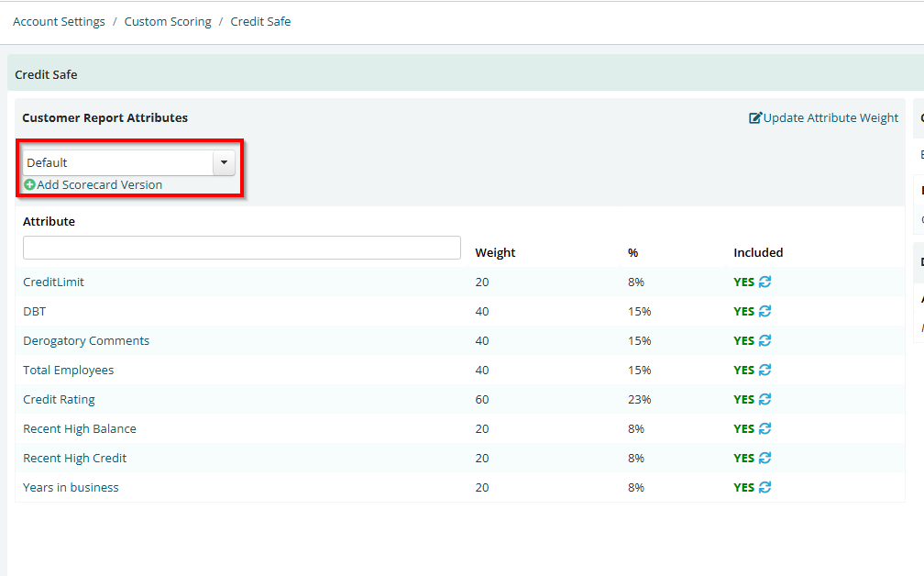Viewport: 924px width, 576px height.
Task: Click the Attribute search input field
Action: click(x=241, y=248)
